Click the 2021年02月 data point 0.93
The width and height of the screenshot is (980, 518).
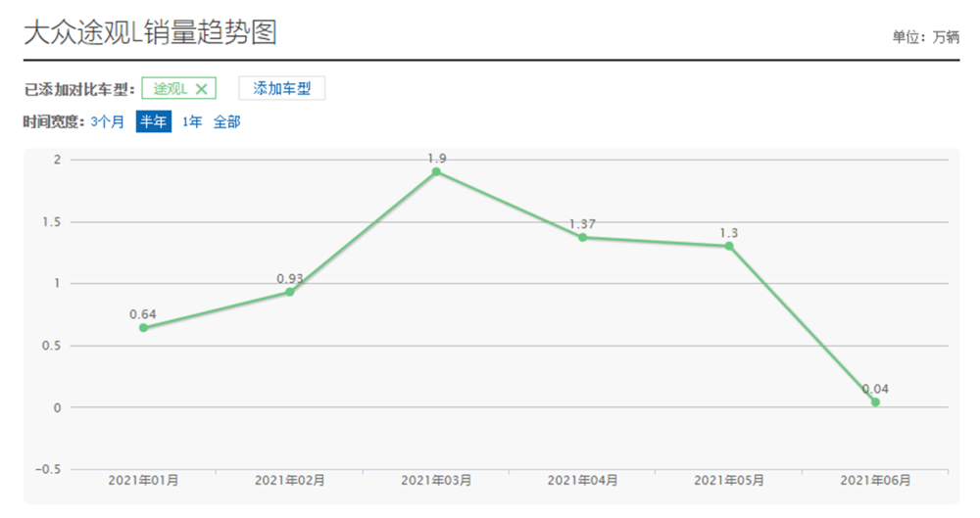[290, 292]
